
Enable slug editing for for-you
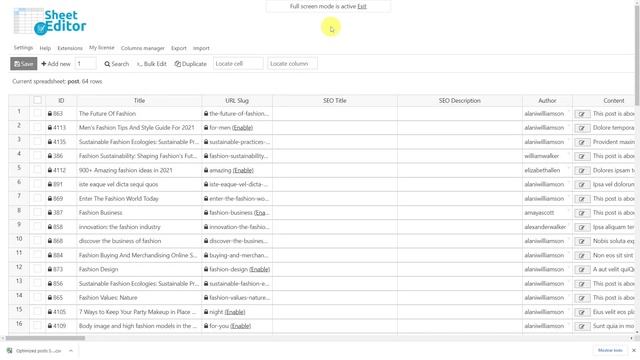point(241,326)
